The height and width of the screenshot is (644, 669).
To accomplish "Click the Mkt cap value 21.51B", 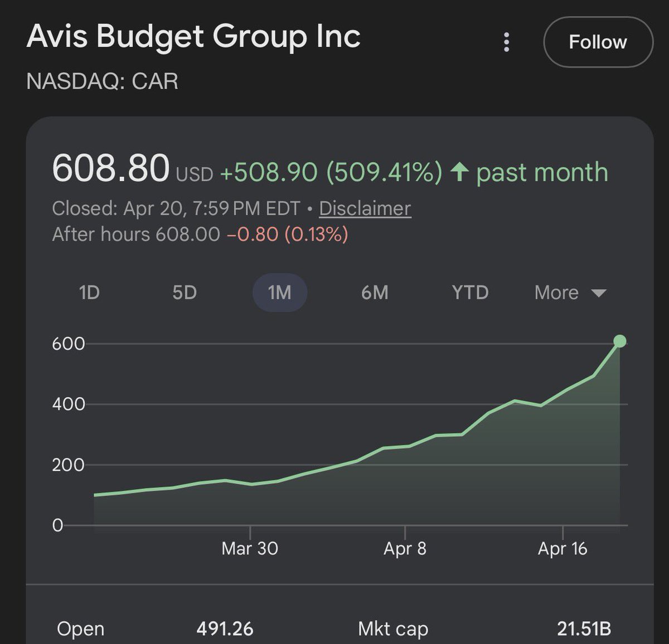I will point(584,629).
